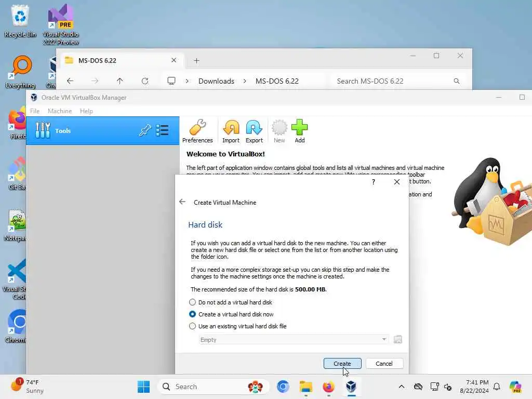This screenshot has width=532, height=399.
Task: Click the green Add machine icon
Action: point(300,131)
